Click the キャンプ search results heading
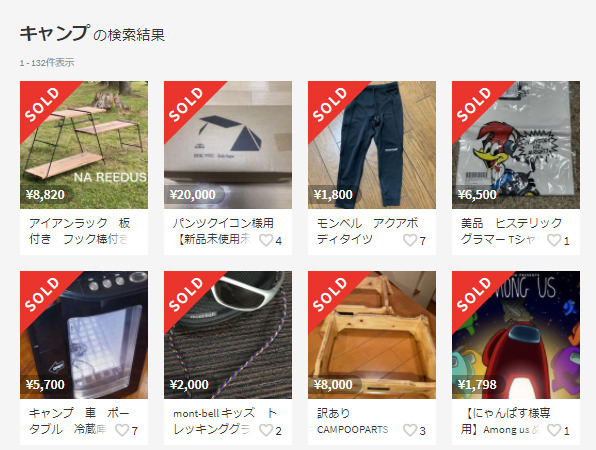The height and width of the screenshot is (450, 596). (92, 34)
